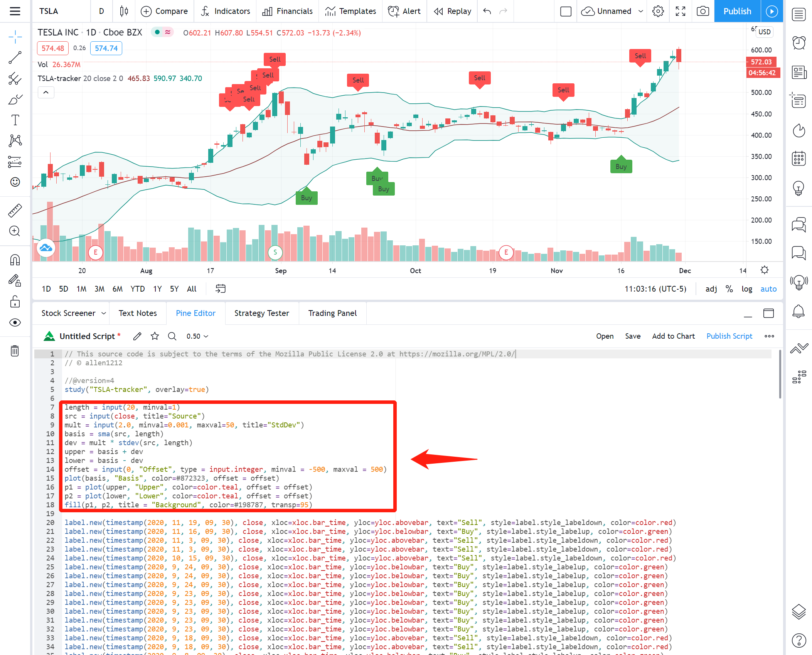
Task: Select the trend line drawing tool
Action: (x=15, y=58)
